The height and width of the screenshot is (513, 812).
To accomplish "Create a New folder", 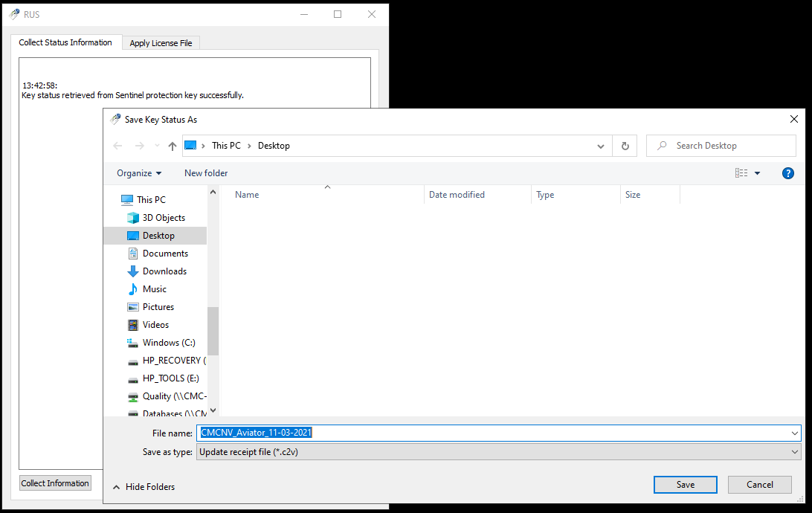I will 206,173.
